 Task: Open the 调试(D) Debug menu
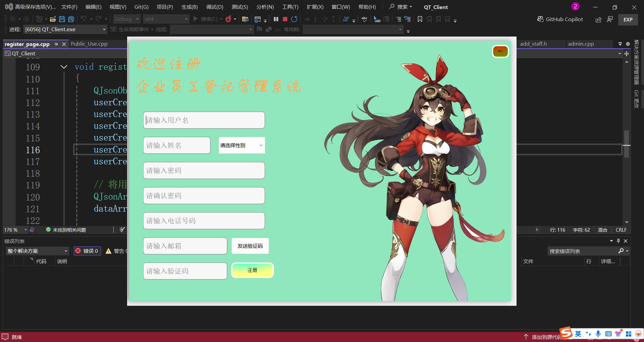point(214,7)
